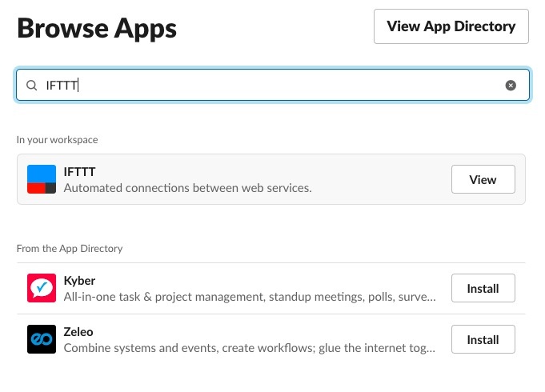Click the typed IFTTT text in the search box
This screenshot has height=392, width=545.
coord(62,86)
